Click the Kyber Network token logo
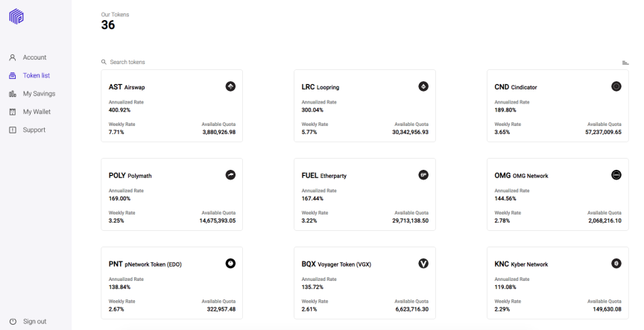The height and width of the screenshot is (330, 644). [x=616, y=264]
